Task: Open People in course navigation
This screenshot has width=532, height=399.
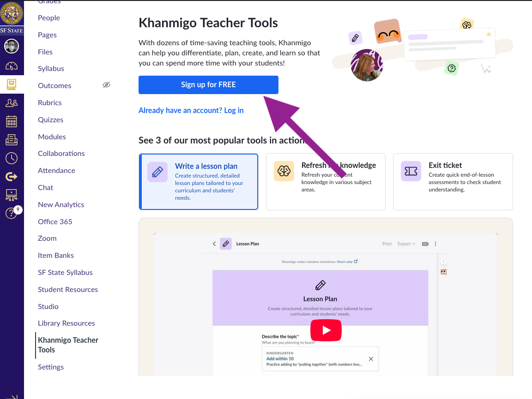Action: click(x=49, y=18)
